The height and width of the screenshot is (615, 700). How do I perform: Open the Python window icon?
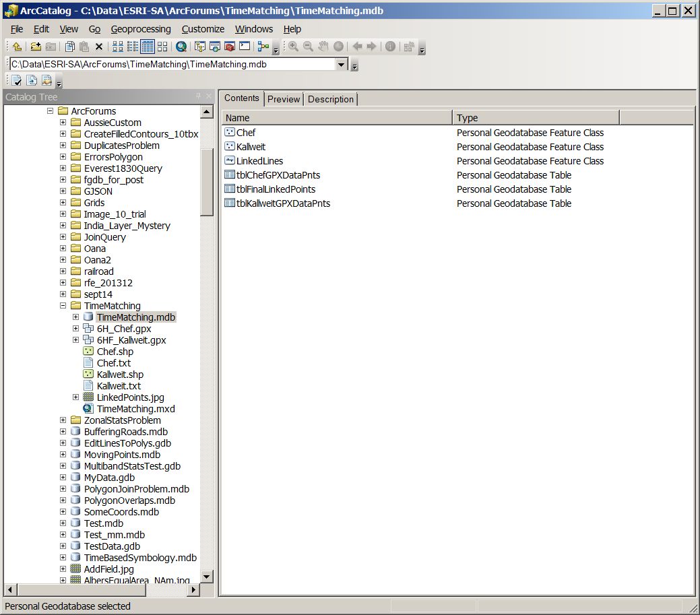[245, 46]
